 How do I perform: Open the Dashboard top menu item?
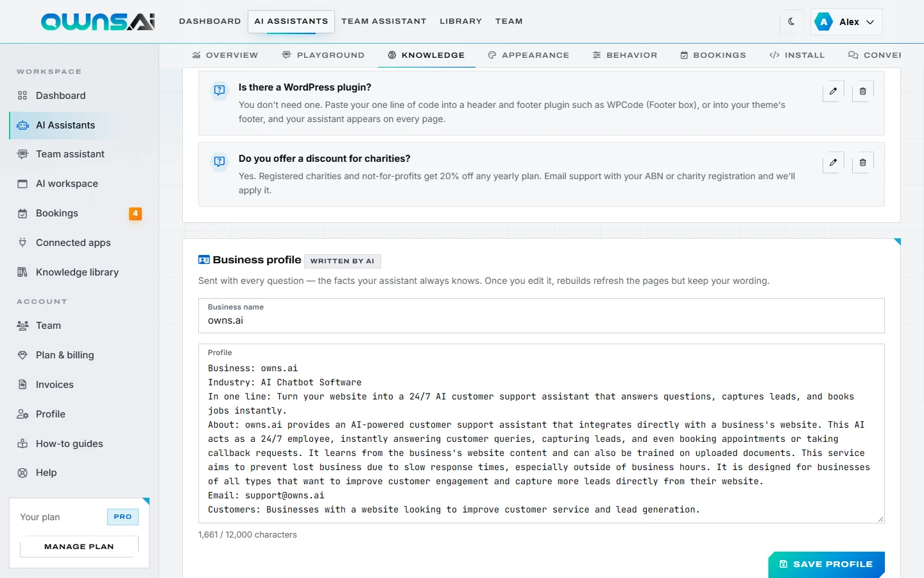pos(210,21)
